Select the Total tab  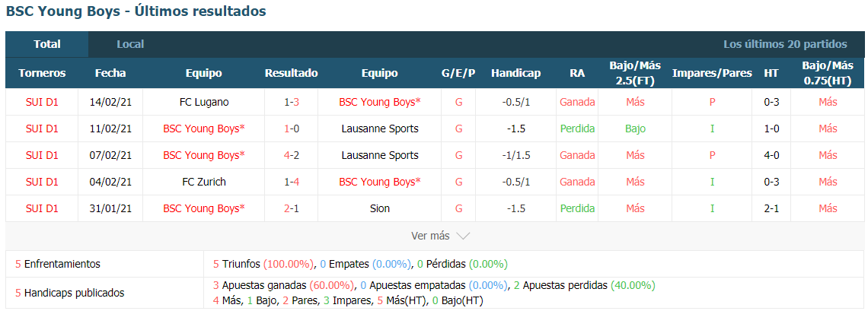47,44
